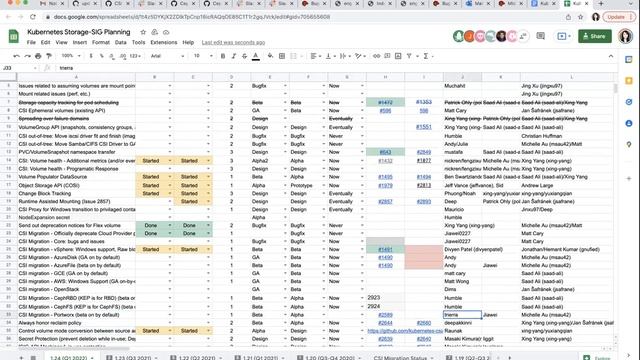Click the green Share button

(595, 36)
